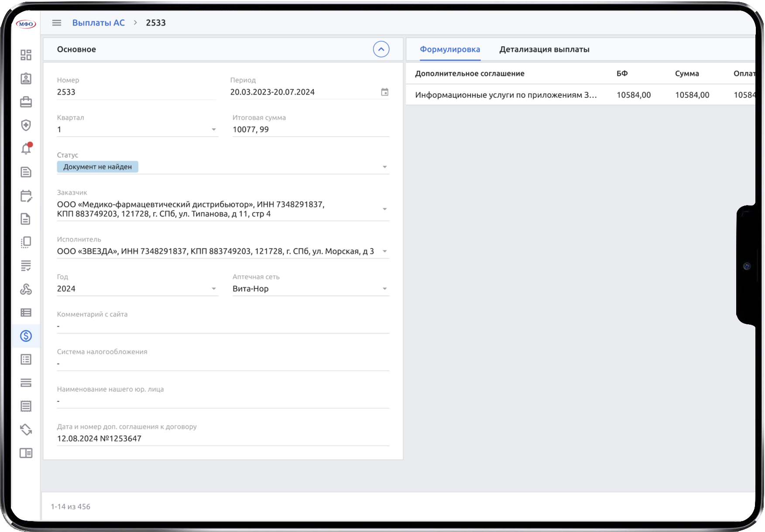
Task: Select the calendar edit icon in the sidebar
Action: [x=26, y=196]
